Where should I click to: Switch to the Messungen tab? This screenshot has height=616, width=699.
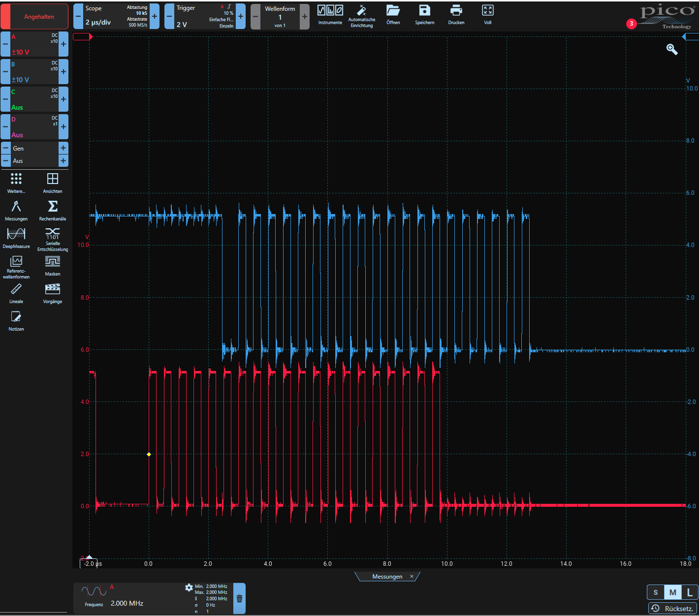[387, 576]
